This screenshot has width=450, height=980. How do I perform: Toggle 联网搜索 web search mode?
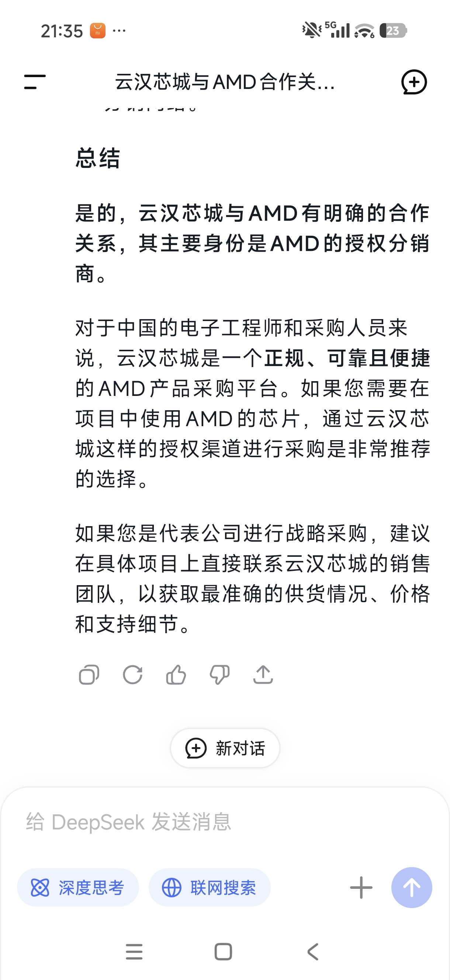point(209,887)
